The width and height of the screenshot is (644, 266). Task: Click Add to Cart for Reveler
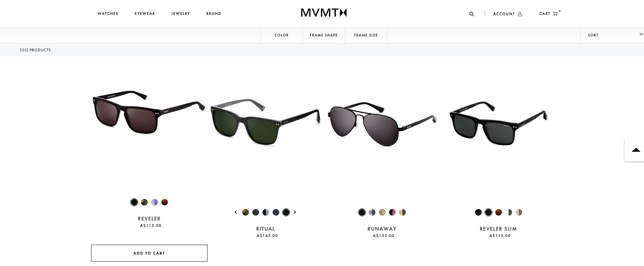(x=149, y=253)
